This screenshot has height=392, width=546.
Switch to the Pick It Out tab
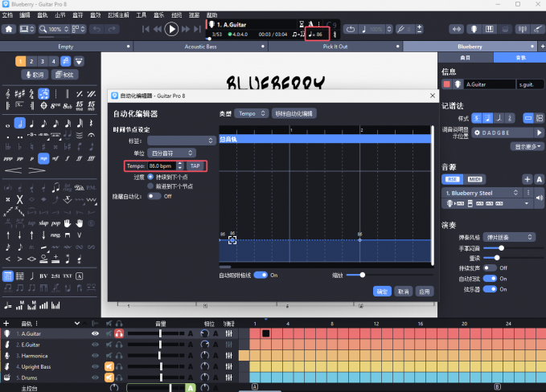[x=335, y=47]
